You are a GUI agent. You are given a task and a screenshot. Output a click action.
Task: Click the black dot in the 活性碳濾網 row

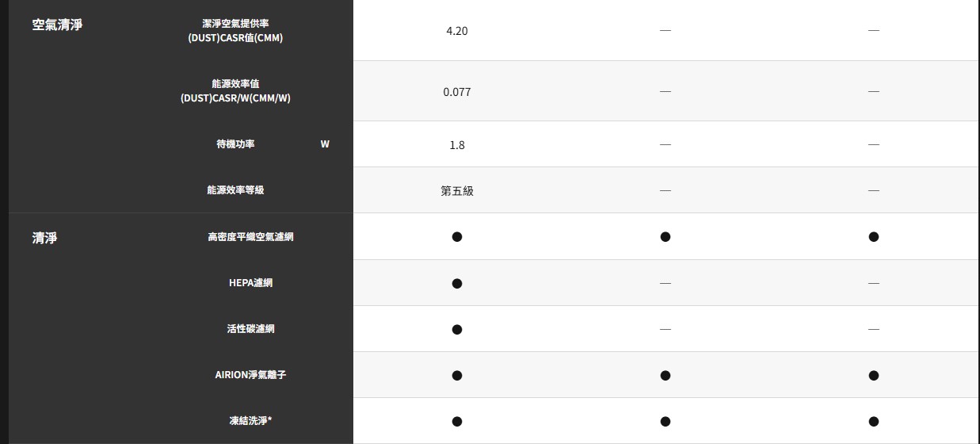pos(457,329)
